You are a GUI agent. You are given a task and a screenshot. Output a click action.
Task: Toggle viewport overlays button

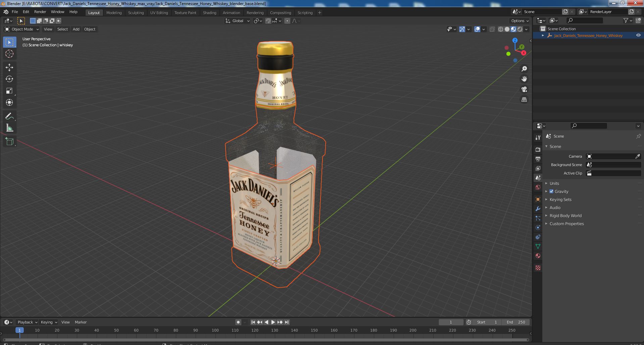477,30
